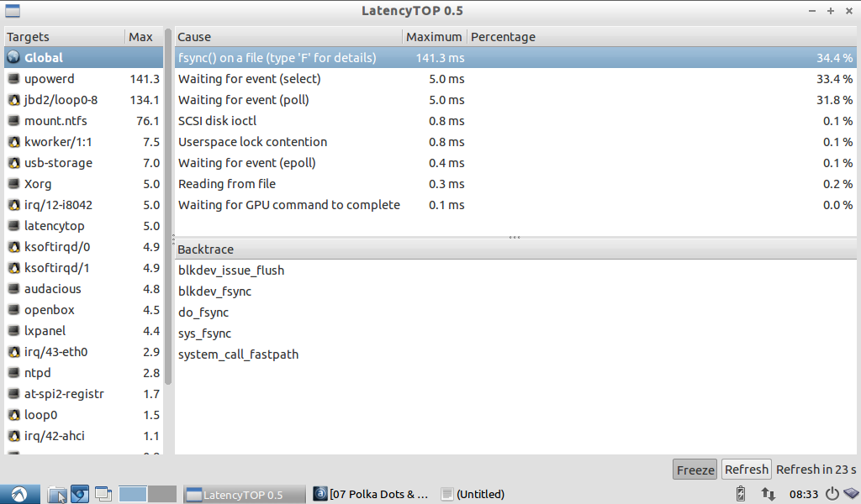
Task: Click the irq/42-ahci penguin icon
Action: (x=13, y=436)
